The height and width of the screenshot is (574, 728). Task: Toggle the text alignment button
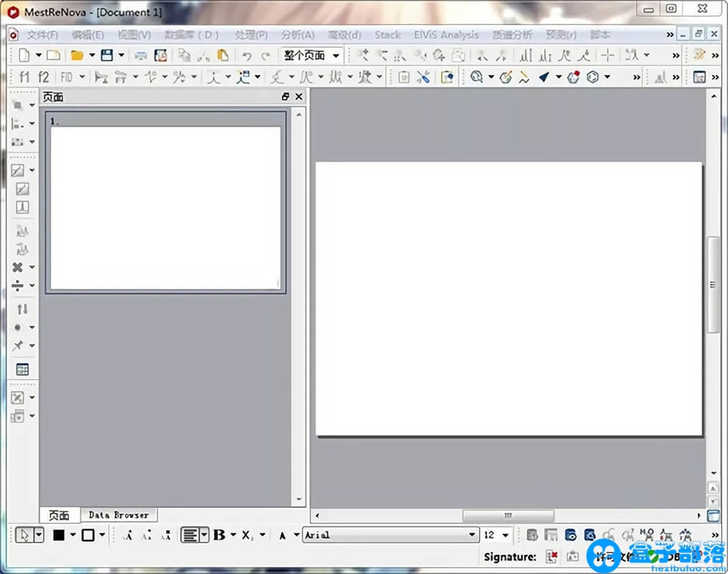coord(190,535)
